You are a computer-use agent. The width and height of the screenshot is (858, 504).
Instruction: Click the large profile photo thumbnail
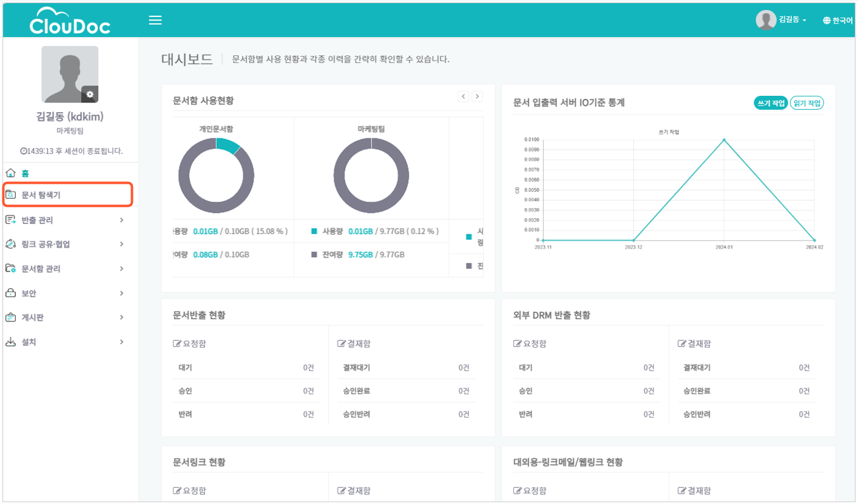(x=70, y=74)
